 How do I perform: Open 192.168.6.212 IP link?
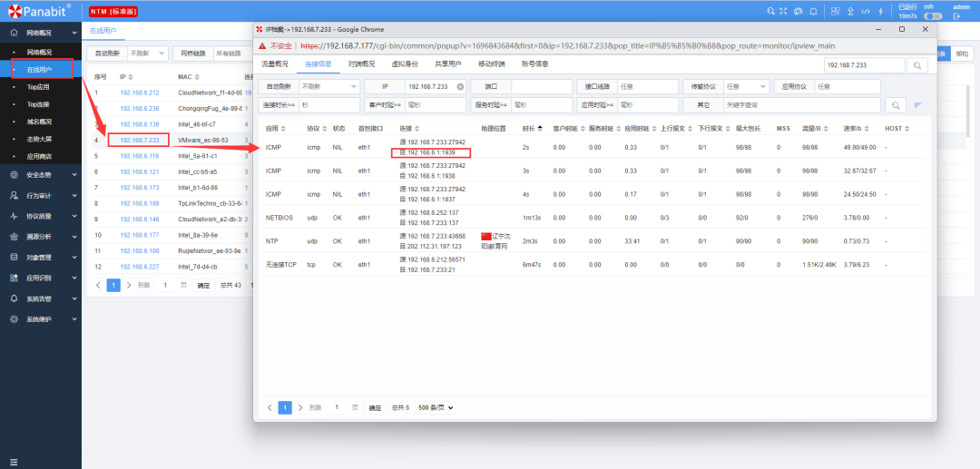pos(140,93)
